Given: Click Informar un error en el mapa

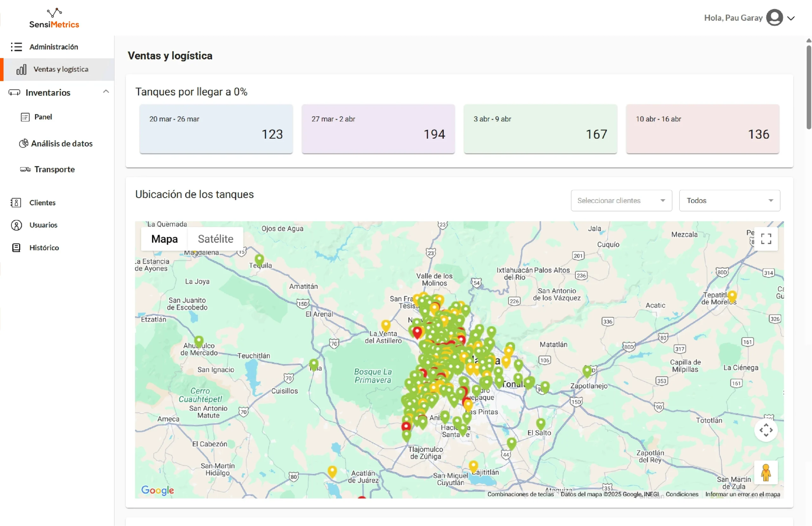Looking at the screenshot, I should click(743, 494).
